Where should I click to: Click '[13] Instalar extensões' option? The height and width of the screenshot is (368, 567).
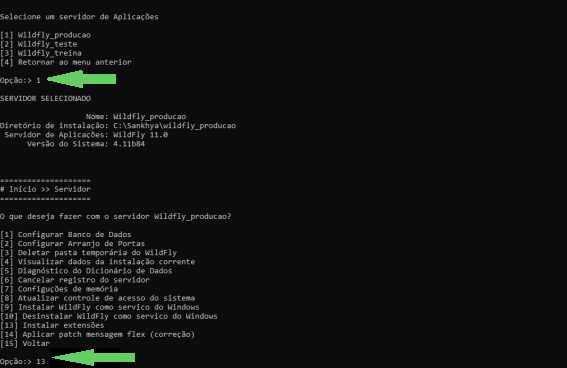52,325
